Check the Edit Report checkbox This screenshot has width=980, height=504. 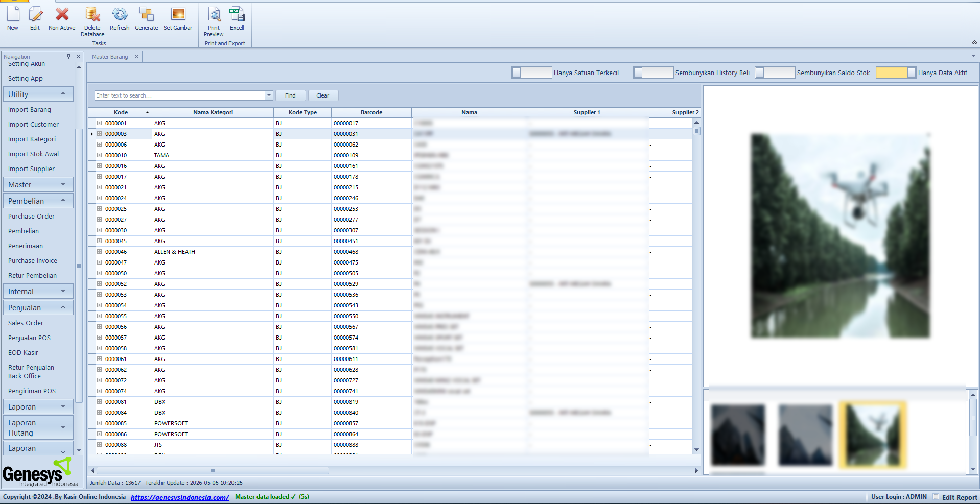click(936, 497)
